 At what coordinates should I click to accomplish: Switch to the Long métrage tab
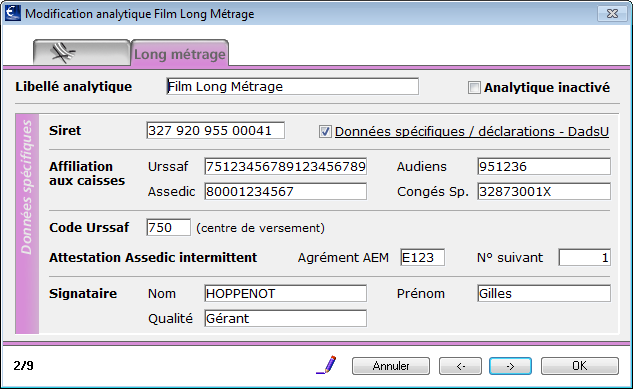(x=180, y=54)
